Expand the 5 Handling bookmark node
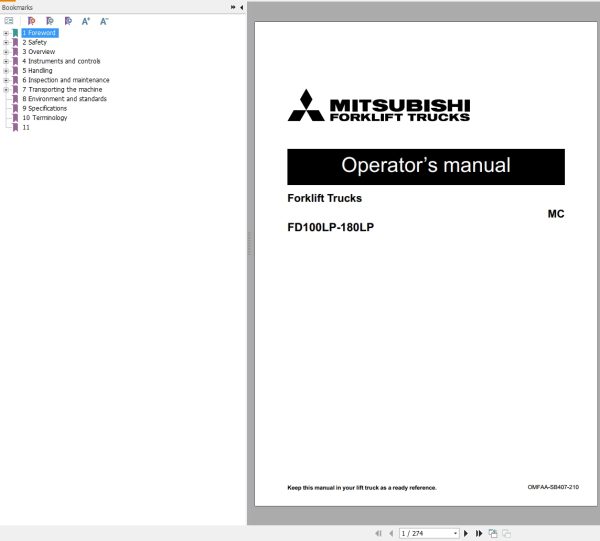Screen dimensions: 600x541 click(x=6, y=71)
